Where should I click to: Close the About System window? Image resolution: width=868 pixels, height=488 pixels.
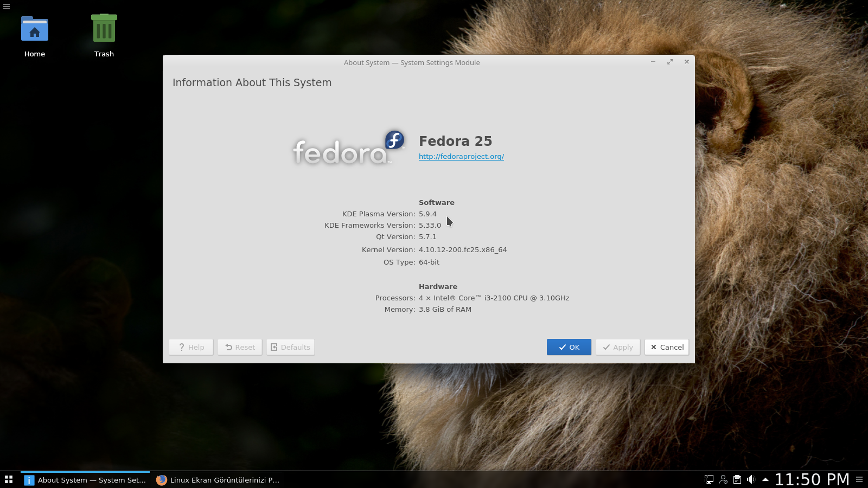coord(687,62)
